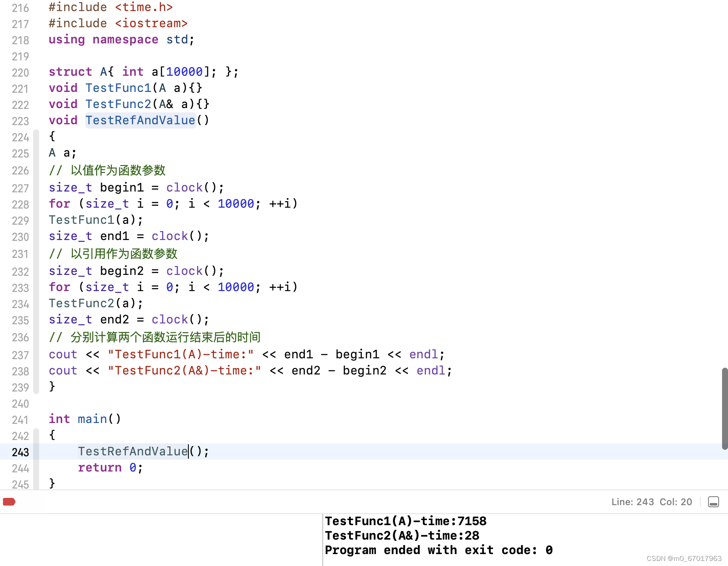Click the return 0 statement
This screenshot has height=566, width=728.
pos(111,468)
